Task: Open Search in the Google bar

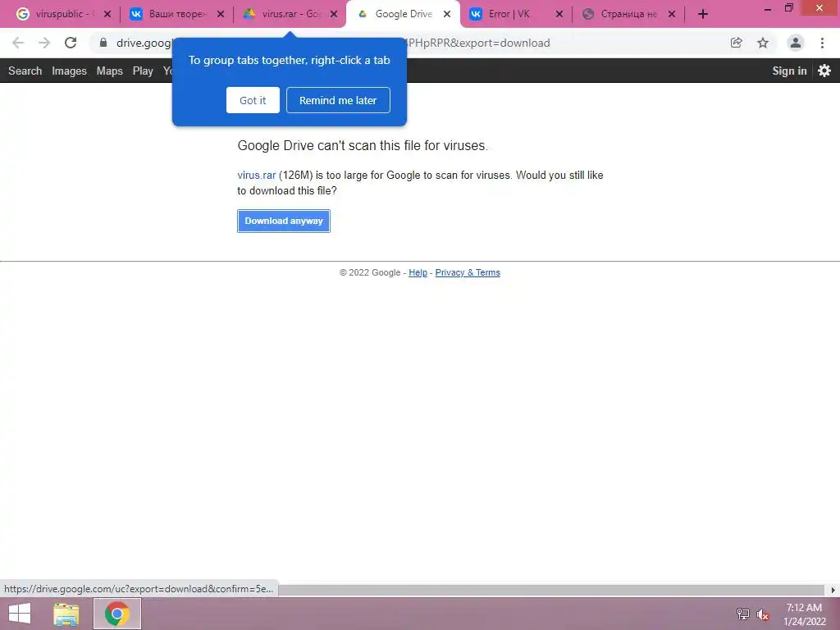Action: pos(25,71)
